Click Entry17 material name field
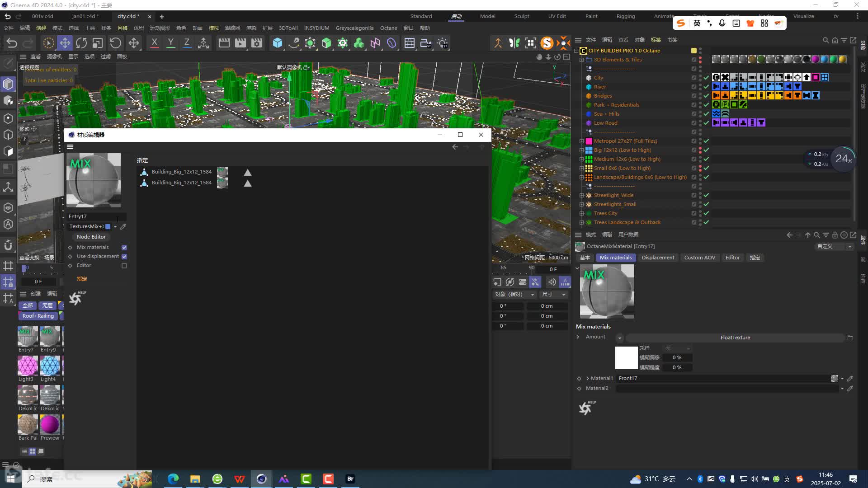Image resolution: width=868 pixels, height=488 pixels. coord(96,217)
